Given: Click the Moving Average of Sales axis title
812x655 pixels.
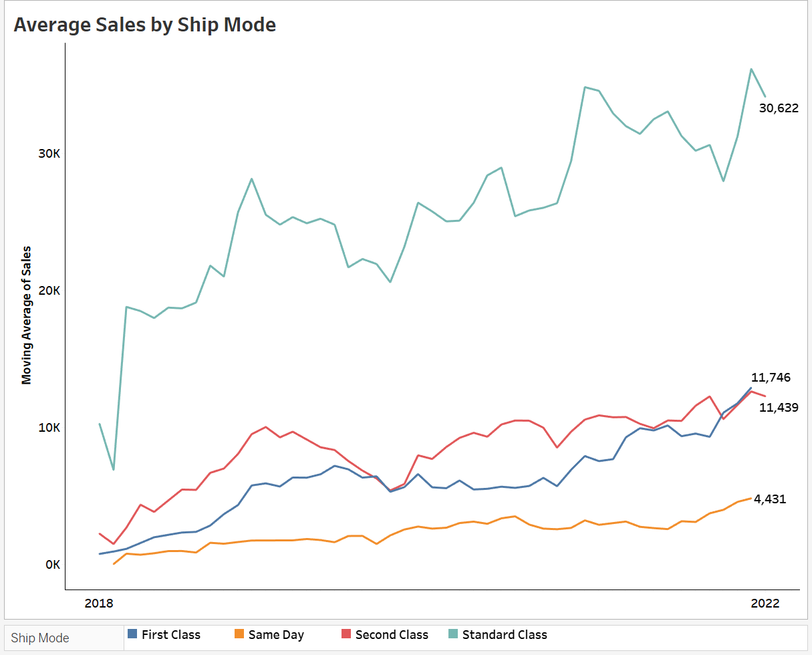Looking at the screenshot, I should coord(27,315).
